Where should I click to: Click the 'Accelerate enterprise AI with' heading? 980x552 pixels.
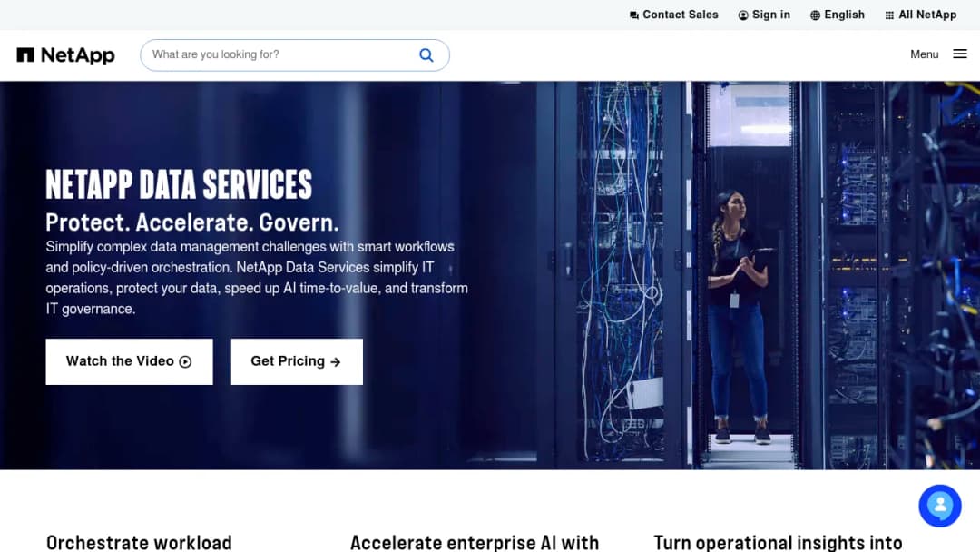[x=475, y=543]
